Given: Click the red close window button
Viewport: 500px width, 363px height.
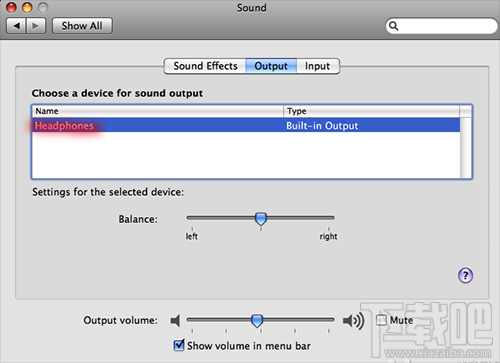Looking at the screenshot, I should pyautogui.click(x=11, y=7).
